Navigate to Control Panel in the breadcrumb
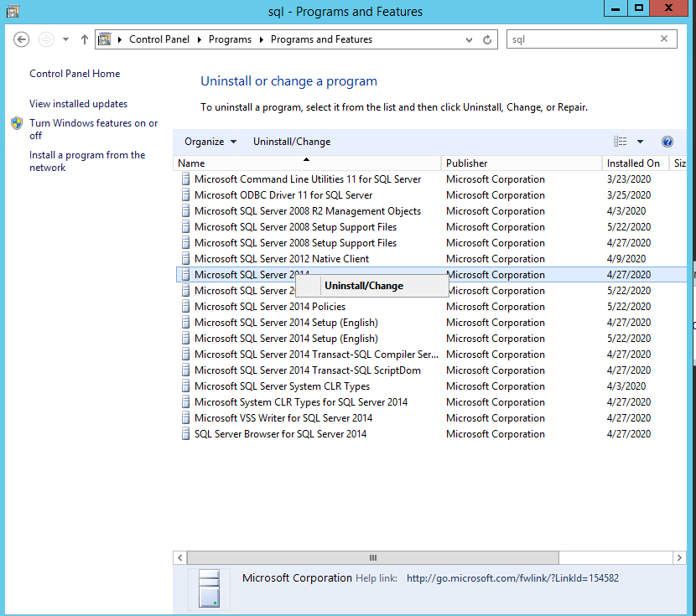Screen dimensions: 696x616 tap(159, 39)
